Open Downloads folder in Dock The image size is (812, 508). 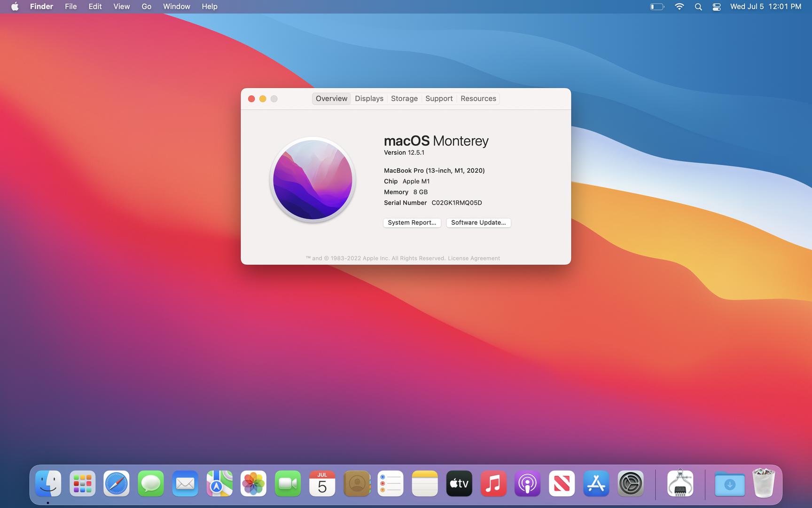click(730, 483)
